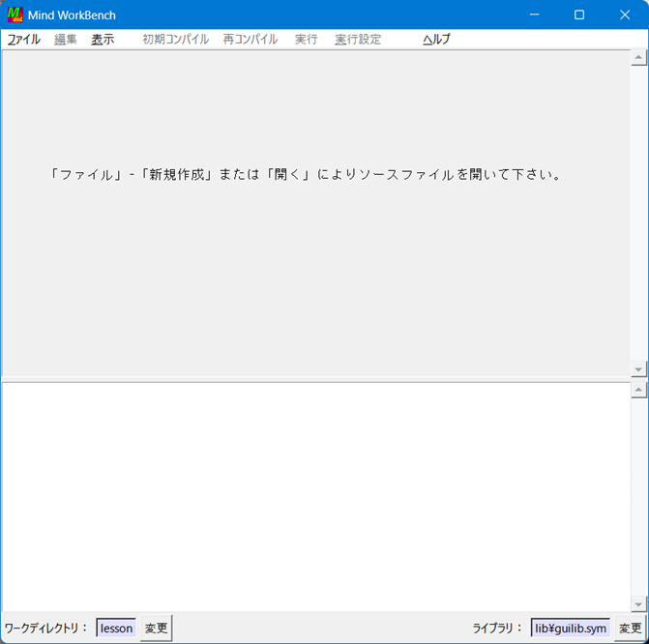Click lower pane scrollbar up arrow

638,390
